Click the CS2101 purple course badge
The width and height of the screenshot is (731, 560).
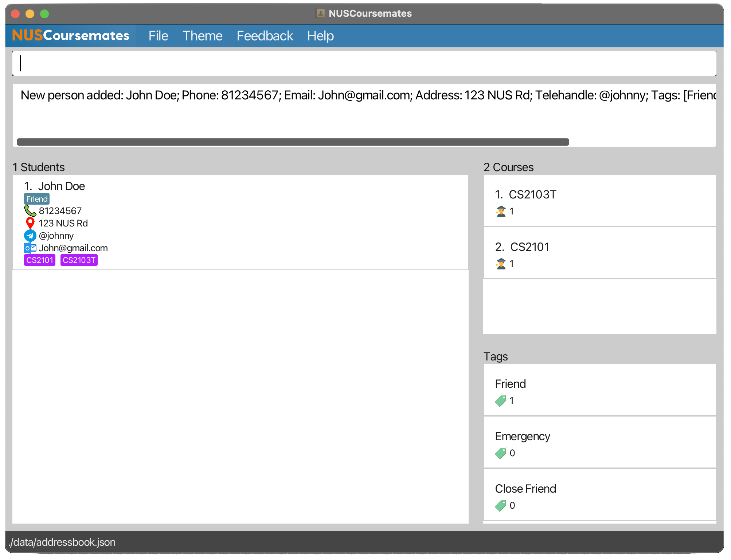tap(40, 260)
